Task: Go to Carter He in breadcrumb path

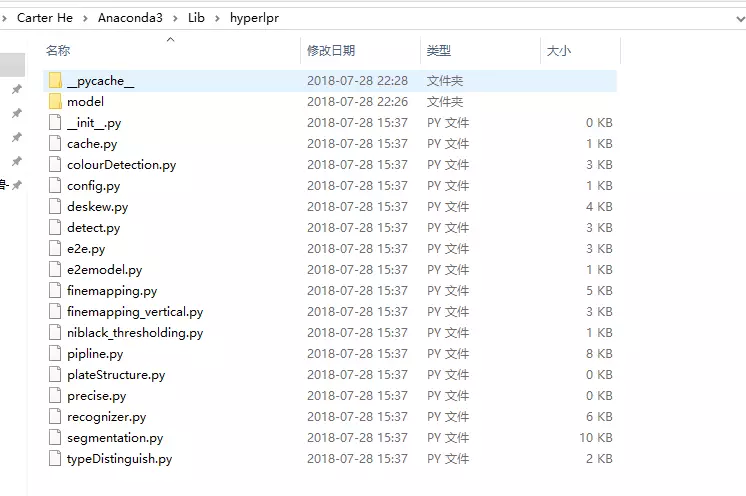Action: point(45,18)
